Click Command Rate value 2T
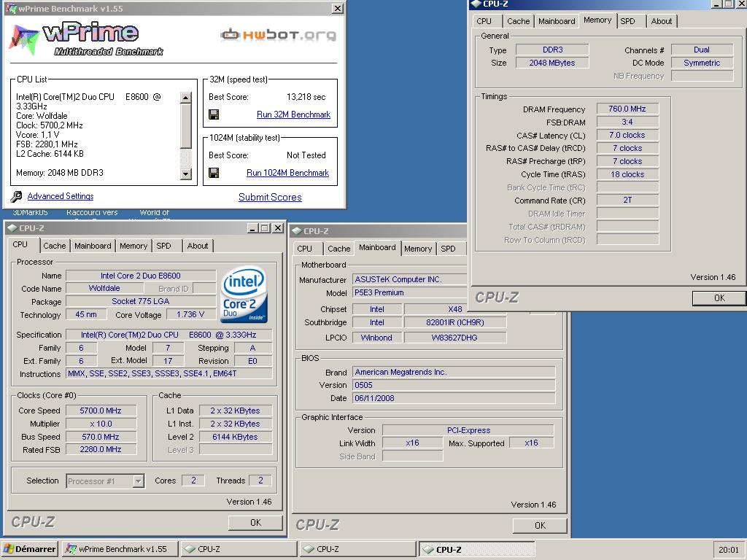Screen dimensions: 747x560 click(x=627, y=200)
